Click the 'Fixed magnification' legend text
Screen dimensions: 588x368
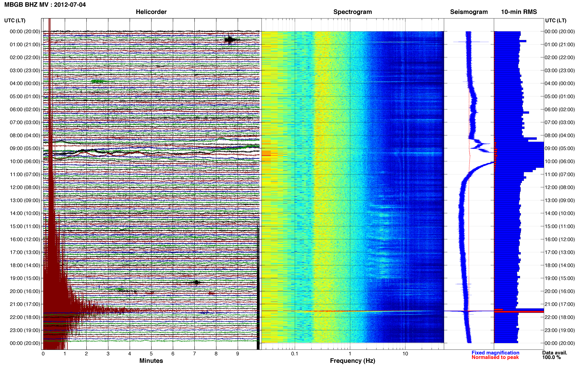pyautogui.click(x=495, y=353)
